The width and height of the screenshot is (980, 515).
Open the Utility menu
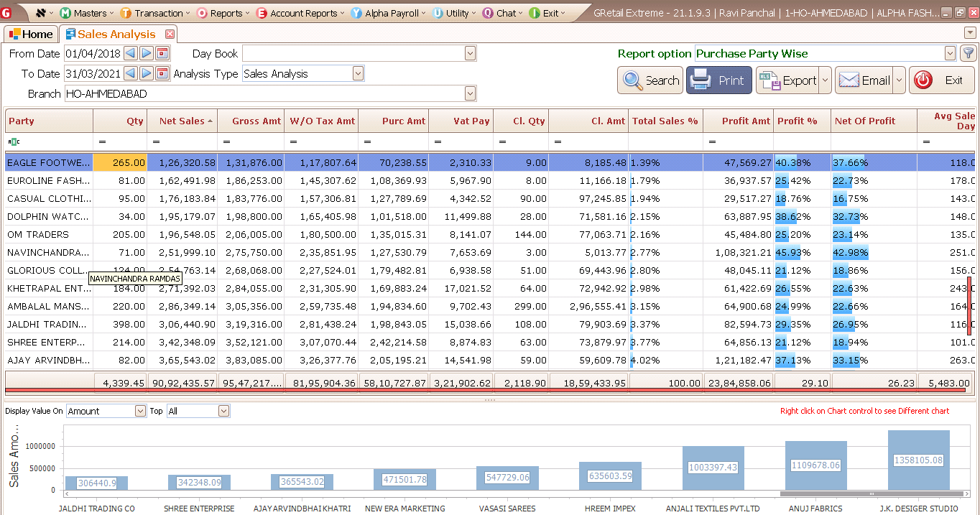(454, 13)
